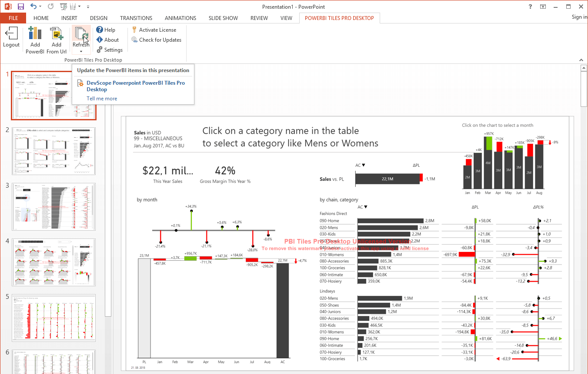Collapse the ribbon with the caret arrow
This screenshot has height=374, width=588.
click(581, 60)
